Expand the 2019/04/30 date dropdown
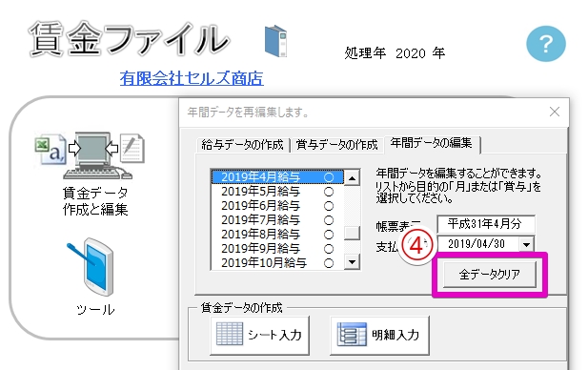This screenshot has height=370, width=588. (526, 245)
